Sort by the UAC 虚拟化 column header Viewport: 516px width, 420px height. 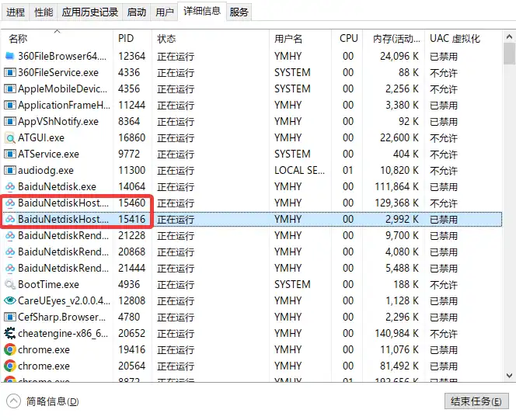463,39
